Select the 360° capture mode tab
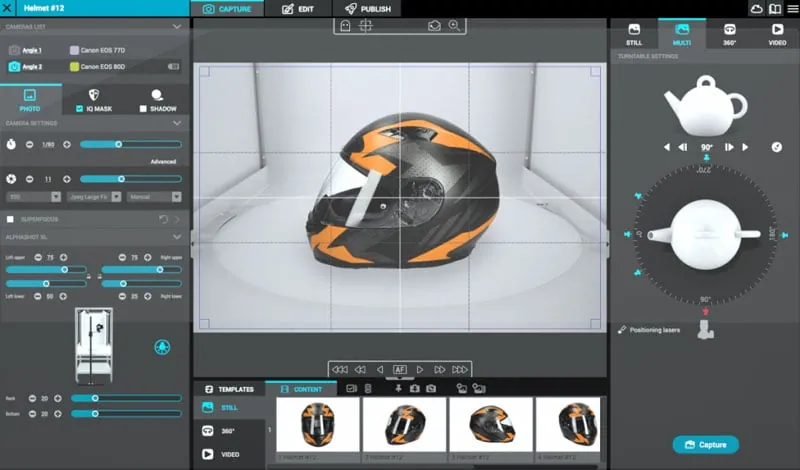This screenshot has width=800, height=470. pyautogui.click(x=729, y=34)
